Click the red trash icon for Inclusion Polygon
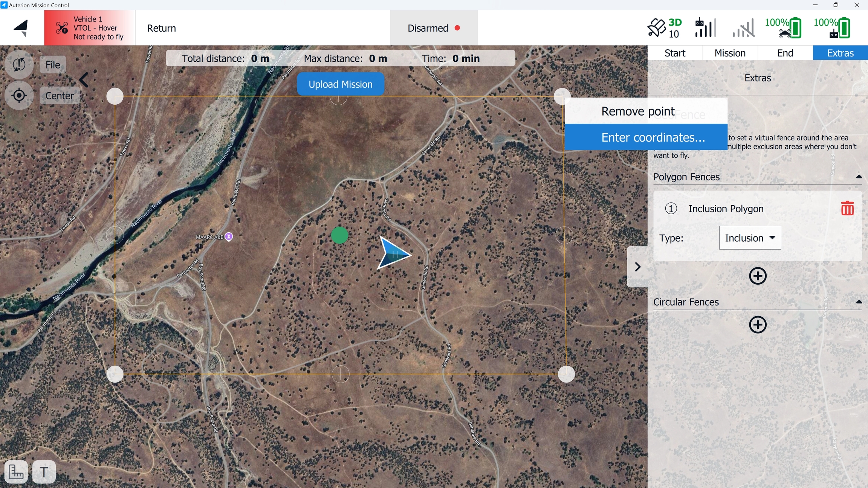Viewport: 868px width, 488px height. pyautogui.click(x=847, y=208)
